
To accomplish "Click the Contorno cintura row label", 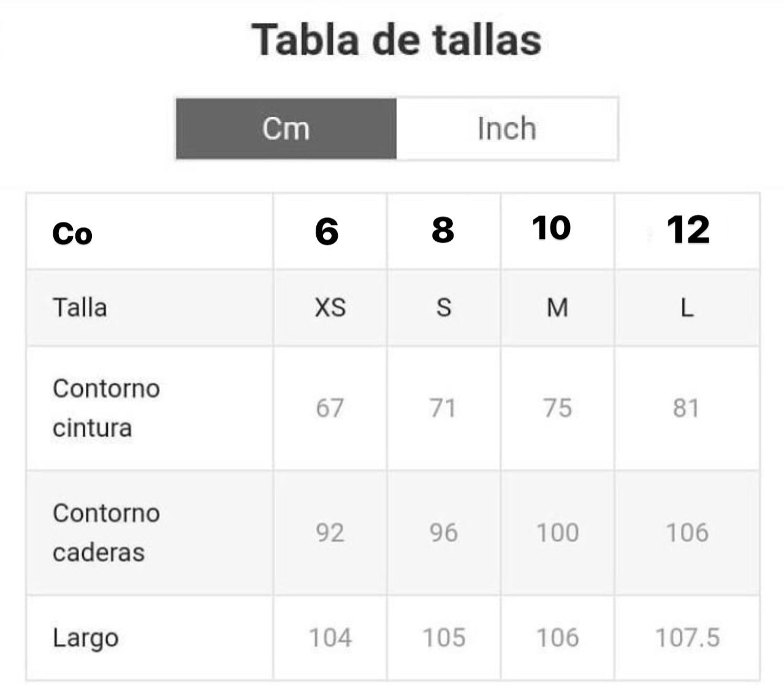I will [106, 408].
